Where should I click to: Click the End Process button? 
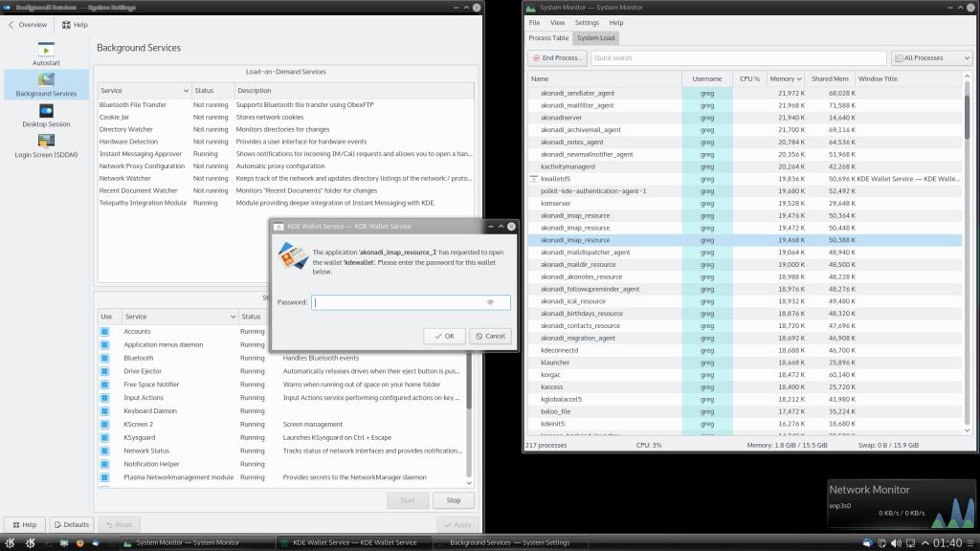557,58
